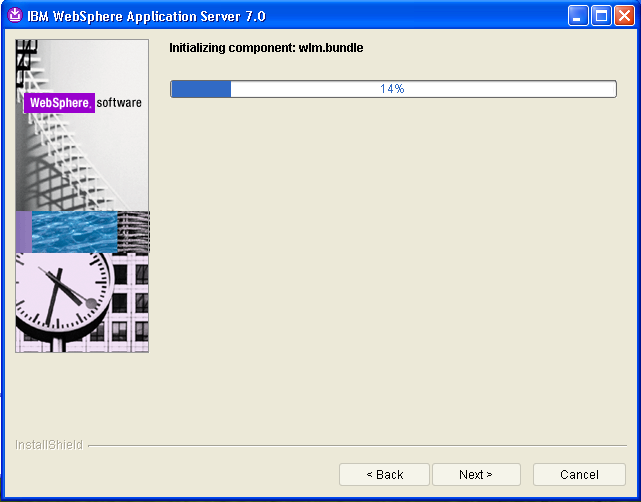641x502 pixels.
Task: Click the WebSphere software banner image
Action: (x=82, y=196)
